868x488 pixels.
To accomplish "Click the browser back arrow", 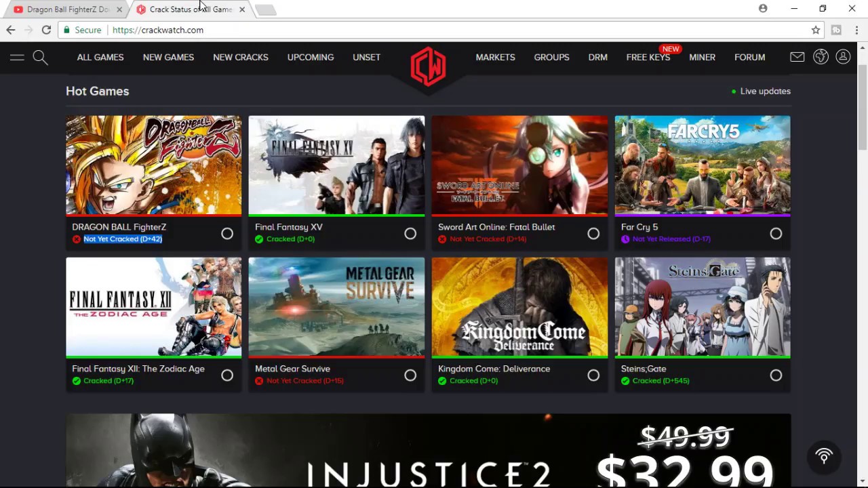I will coord(10,30).
